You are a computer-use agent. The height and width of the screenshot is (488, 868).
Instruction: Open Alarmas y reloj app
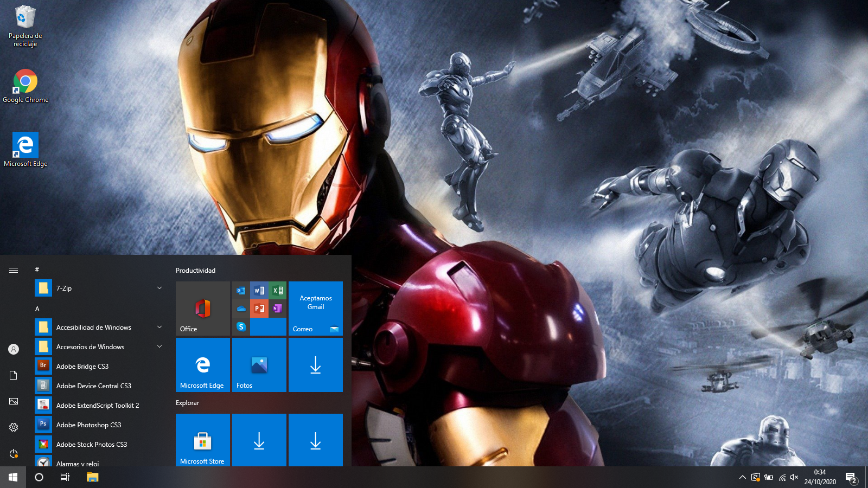(x=100, y=461)
